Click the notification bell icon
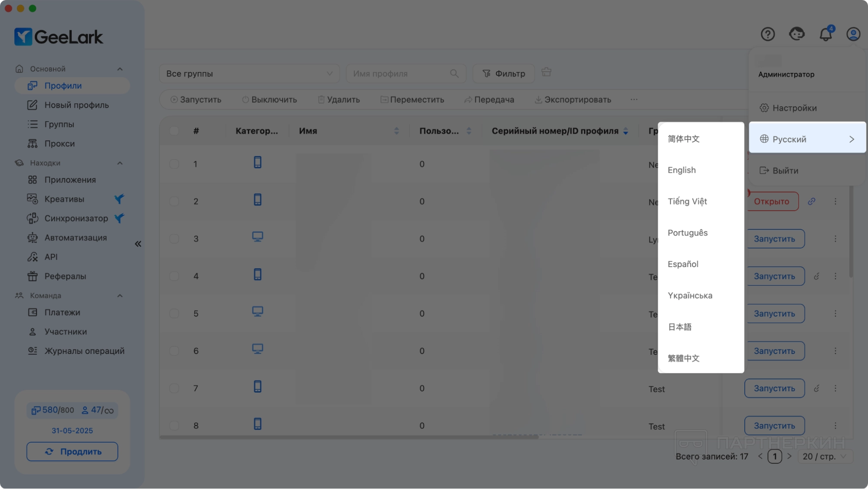Screen dimensions: 868x489 (825, 34)
